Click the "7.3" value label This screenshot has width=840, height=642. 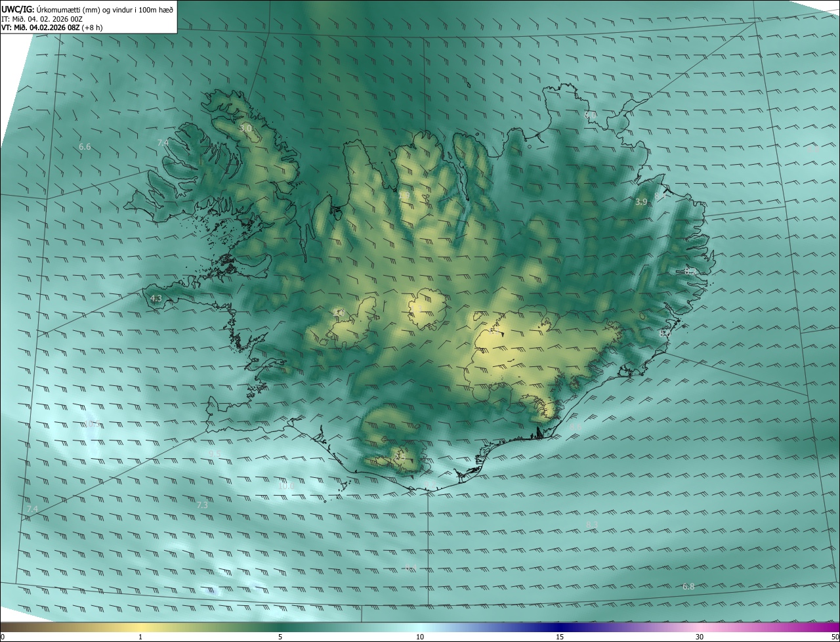[x=202, y=505]
